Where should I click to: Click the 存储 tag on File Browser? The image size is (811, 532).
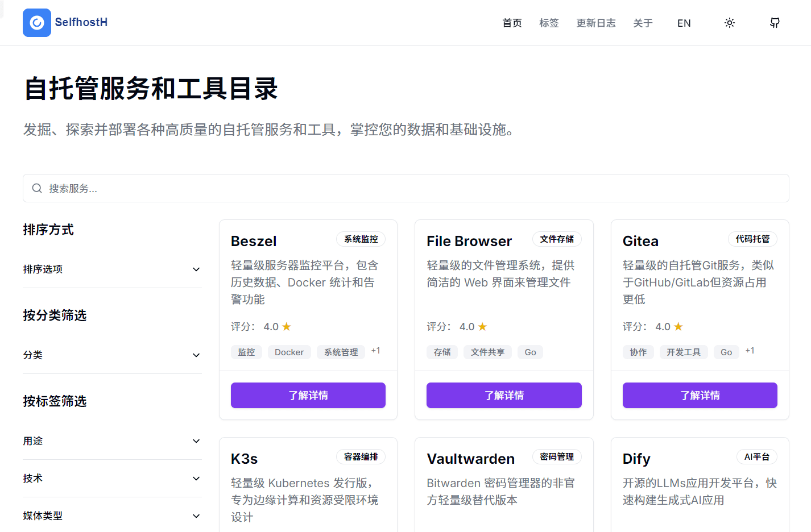tap(442, 352)
